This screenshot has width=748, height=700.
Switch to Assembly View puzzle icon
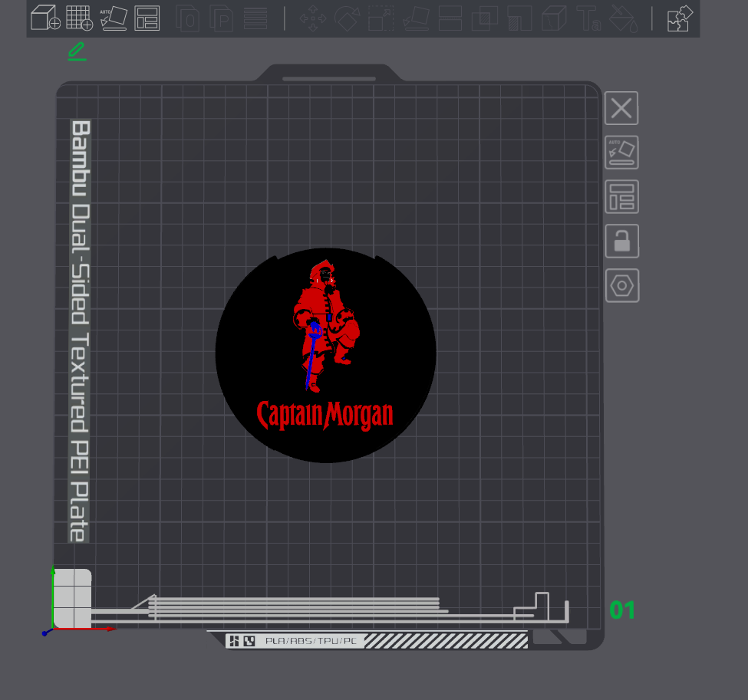[x=680, y=18]
